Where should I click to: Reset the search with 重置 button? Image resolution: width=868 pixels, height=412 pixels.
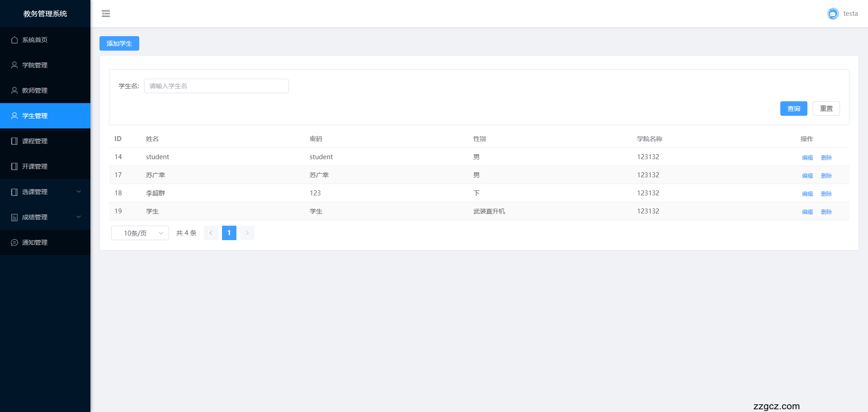click(826, 109)
